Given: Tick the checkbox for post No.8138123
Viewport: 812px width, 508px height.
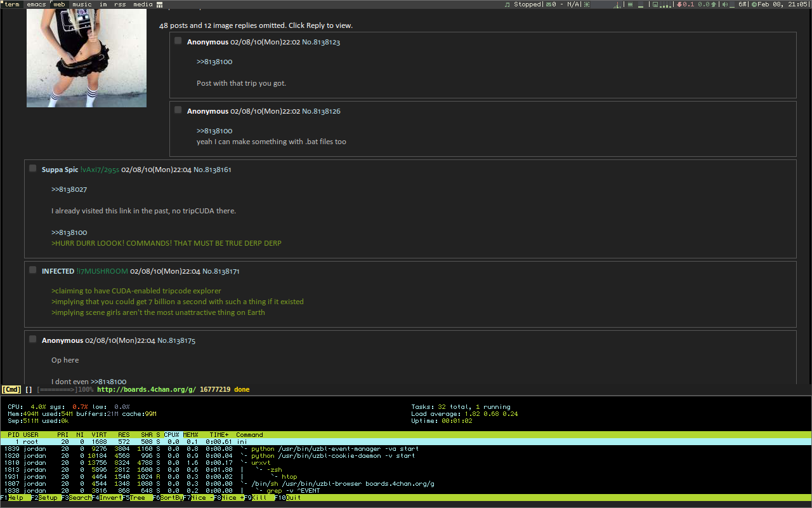Looking at the screenshot, I should pyautogui.click(x=178, y=41).
